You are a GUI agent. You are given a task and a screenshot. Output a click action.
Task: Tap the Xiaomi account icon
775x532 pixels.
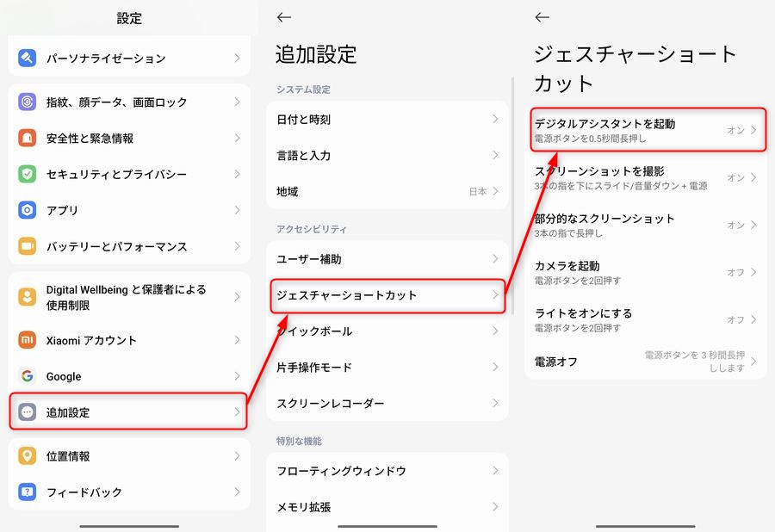28,340
